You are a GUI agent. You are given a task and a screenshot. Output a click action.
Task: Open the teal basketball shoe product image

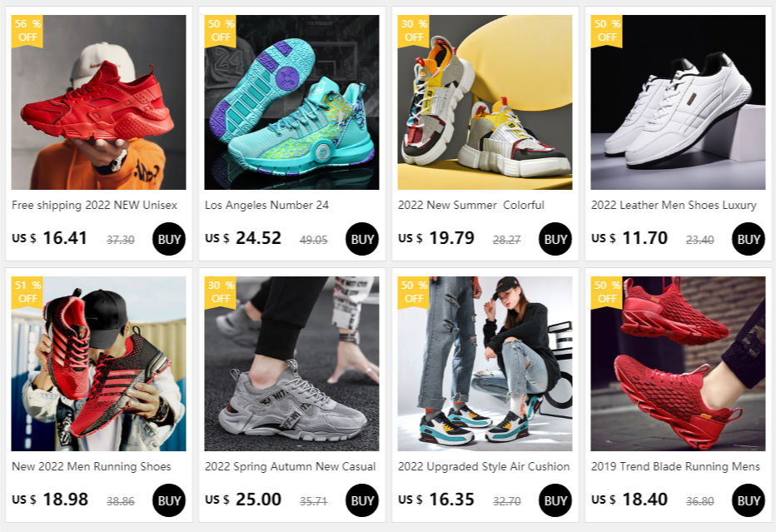[x=291, y=102]
